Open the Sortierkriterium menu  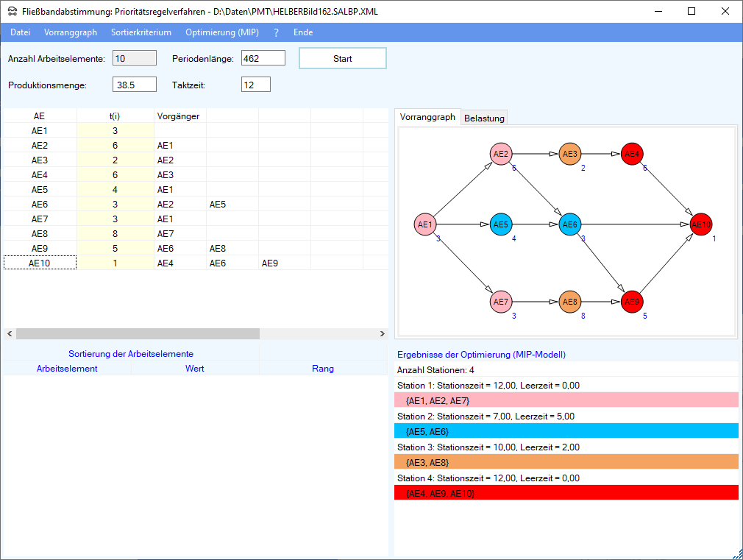coord(141,32)
